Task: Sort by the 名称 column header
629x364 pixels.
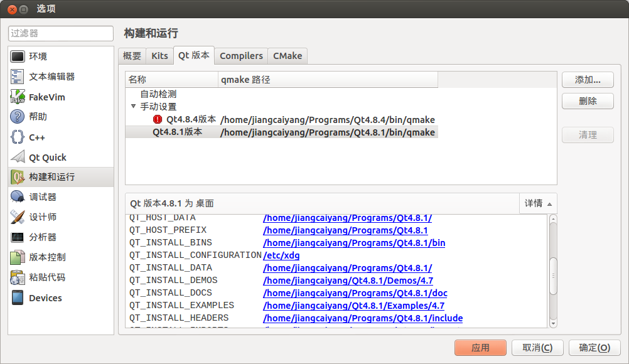Action: click(172, 79)
